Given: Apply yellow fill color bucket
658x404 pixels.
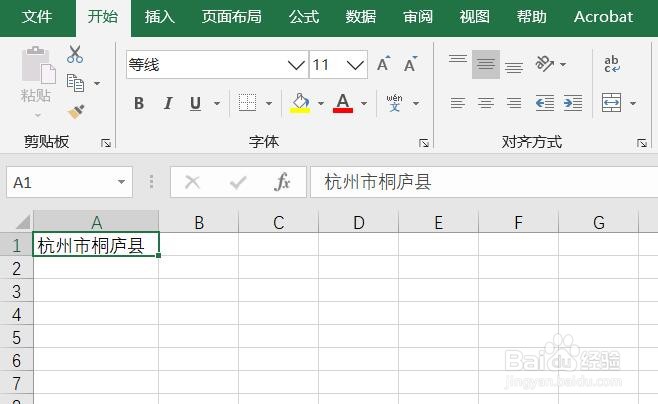Looking at the screenshot, I should 300,103.
